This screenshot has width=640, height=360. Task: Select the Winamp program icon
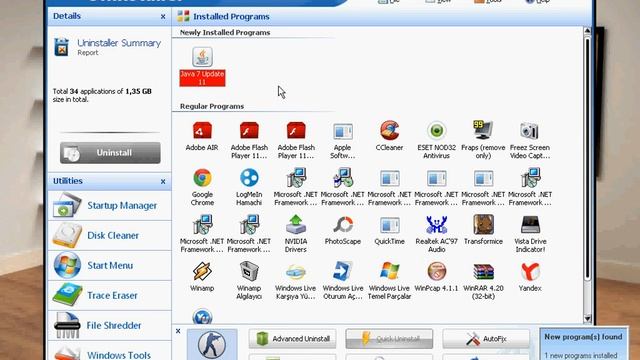tap(202, 277)
